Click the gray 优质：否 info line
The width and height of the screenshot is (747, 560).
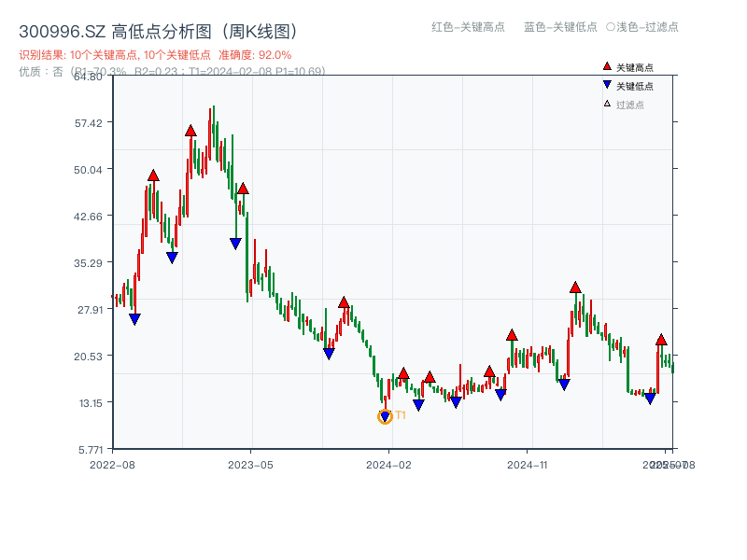click(x=172, y=72)
